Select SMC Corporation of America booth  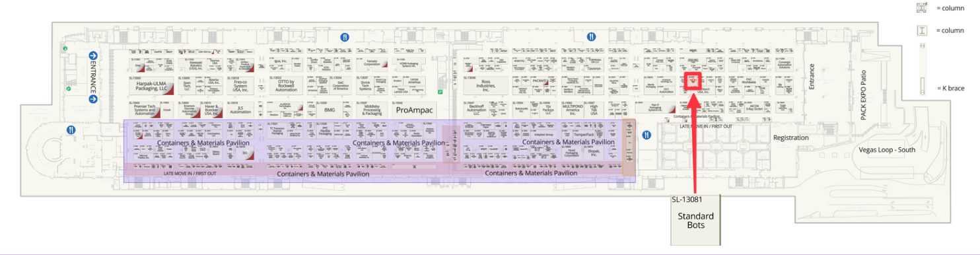[x=340, y=86]
